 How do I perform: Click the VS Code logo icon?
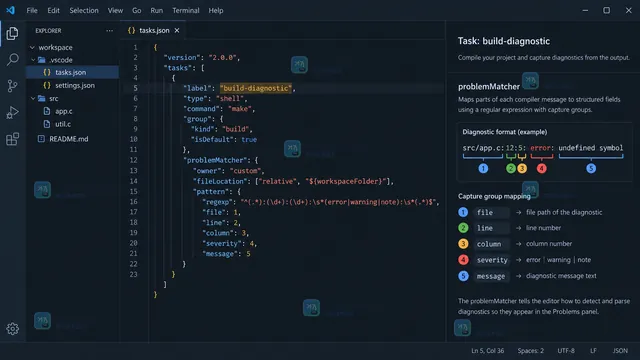tap(10, 10)
